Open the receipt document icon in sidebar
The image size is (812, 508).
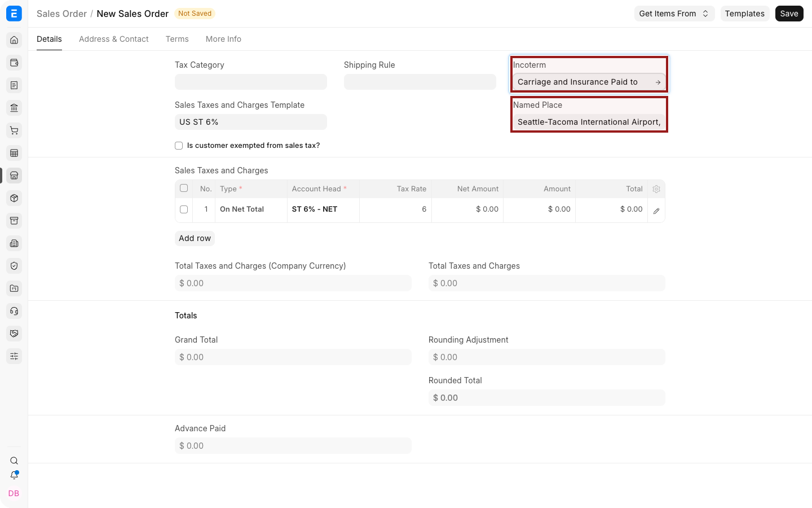[14, 85]
